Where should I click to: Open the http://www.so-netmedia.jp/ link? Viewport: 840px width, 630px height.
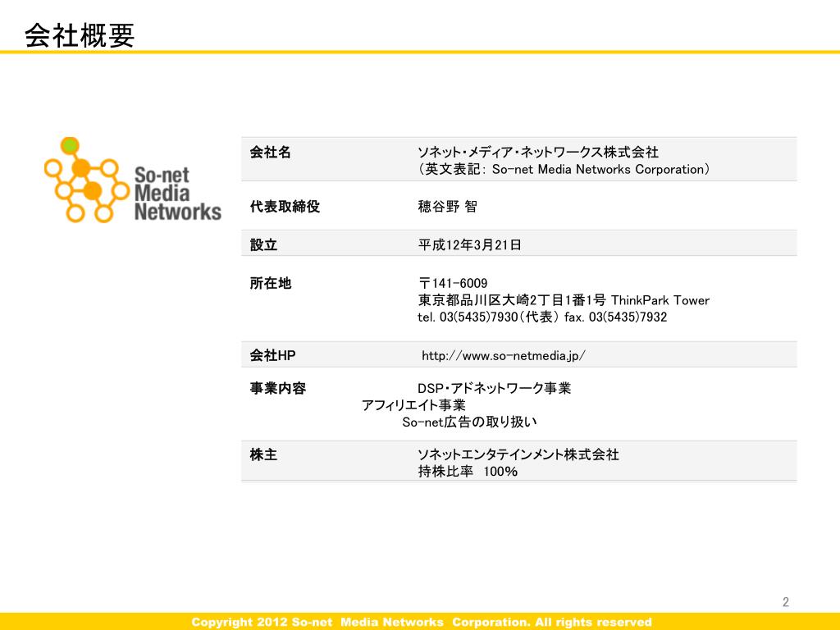tap(503, 356)
